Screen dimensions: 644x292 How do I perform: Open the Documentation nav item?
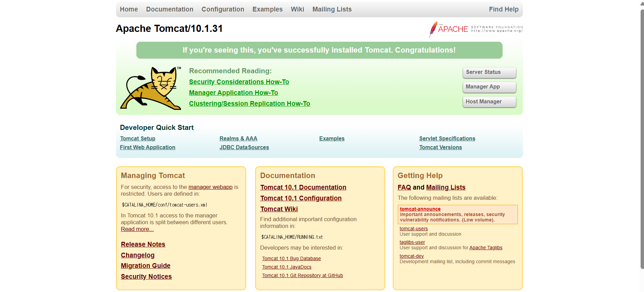(x=170, y=9)
